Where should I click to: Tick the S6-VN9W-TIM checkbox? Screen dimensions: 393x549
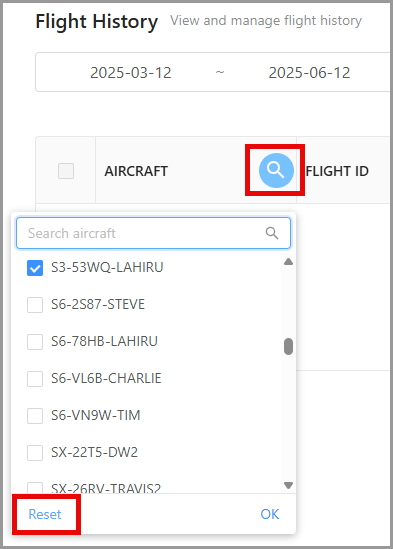click(x=35, y=416)
